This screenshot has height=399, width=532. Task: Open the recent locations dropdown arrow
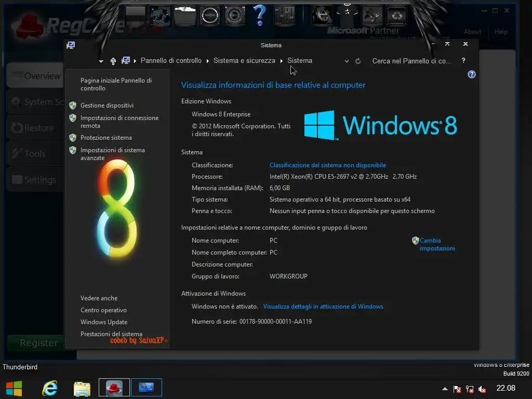[x=101, y=61]
